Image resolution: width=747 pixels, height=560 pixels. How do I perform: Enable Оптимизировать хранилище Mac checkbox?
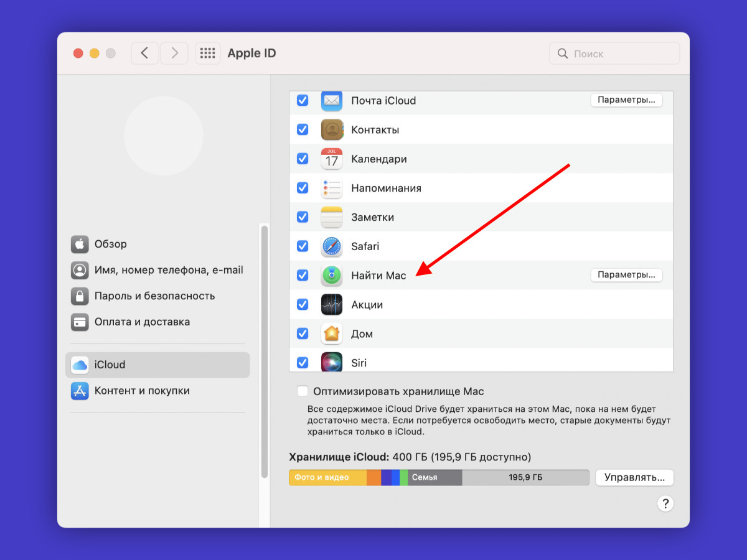click(x=303, y=391)
